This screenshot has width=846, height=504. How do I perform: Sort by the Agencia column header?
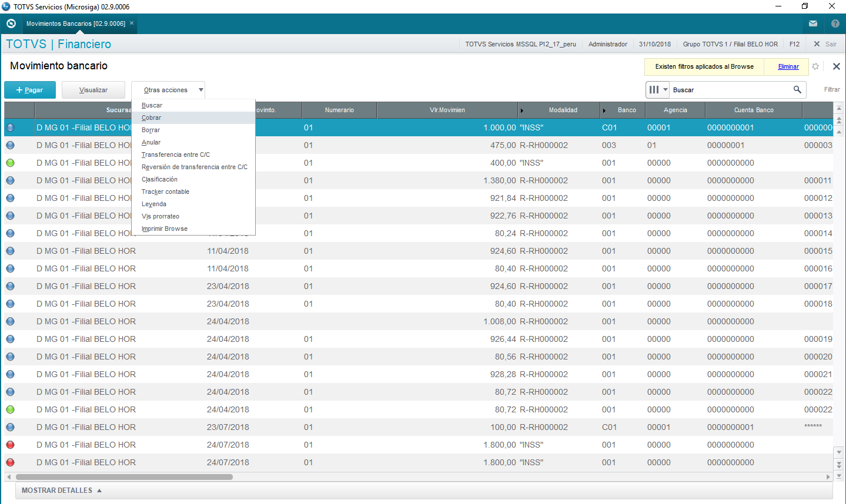click(x=676, y=110)
